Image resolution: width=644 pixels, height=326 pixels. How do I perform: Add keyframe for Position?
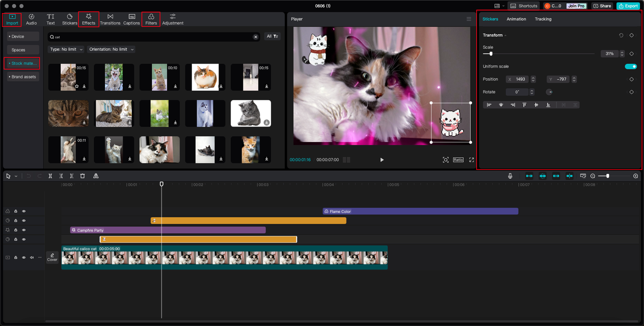631,79
